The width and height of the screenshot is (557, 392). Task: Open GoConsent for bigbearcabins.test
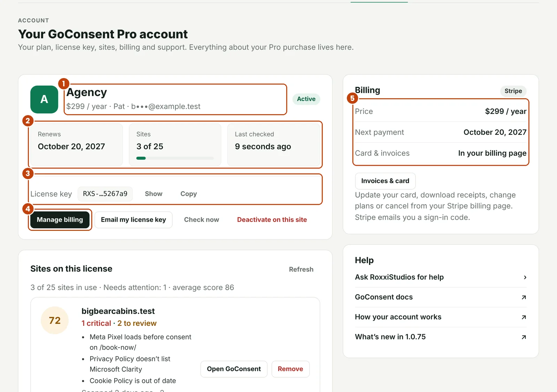(x=234, y=369)
